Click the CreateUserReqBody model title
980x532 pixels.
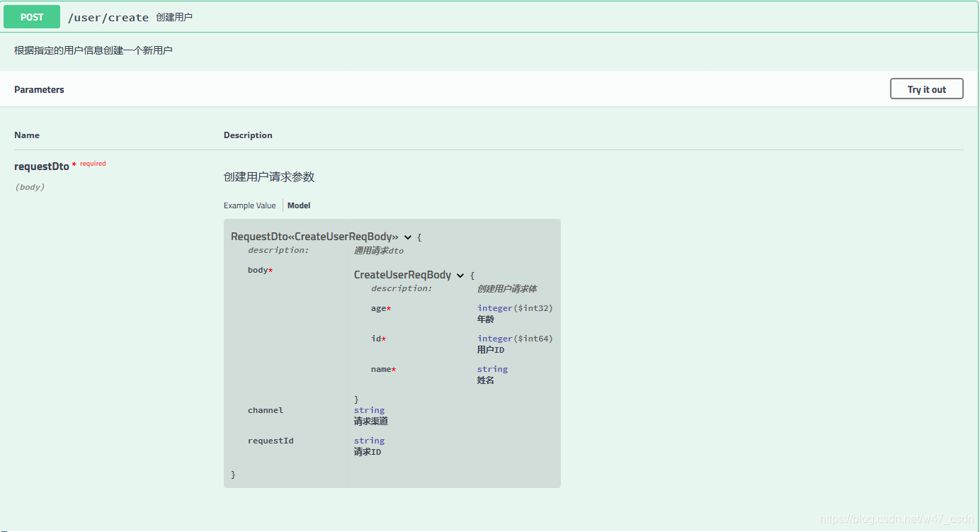(x=402, y=275)
